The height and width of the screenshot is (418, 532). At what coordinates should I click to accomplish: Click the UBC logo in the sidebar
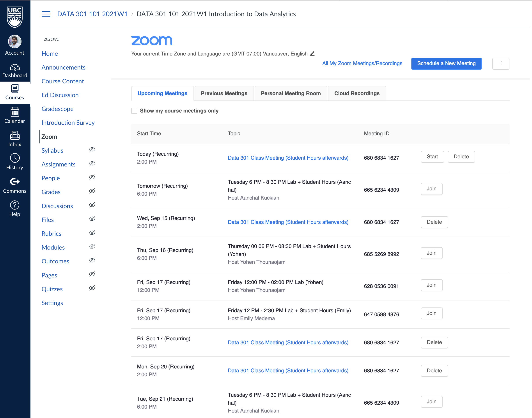[x=15, y=17]
